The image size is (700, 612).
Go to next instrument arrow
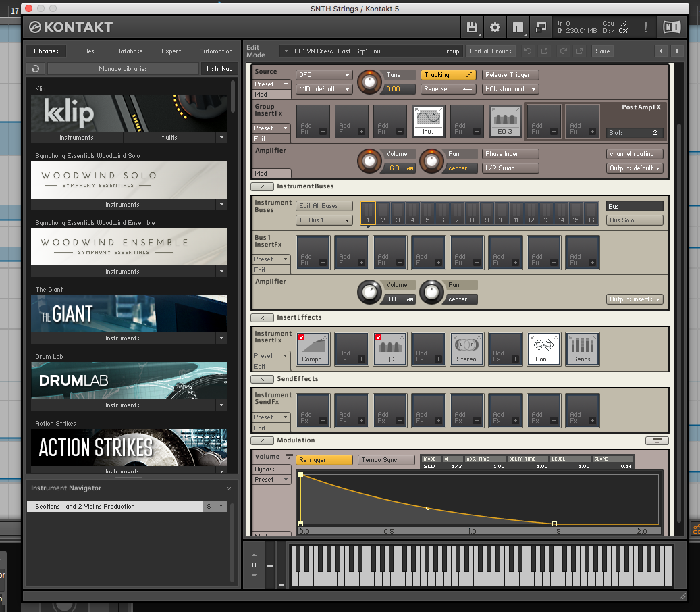pos(677,51)
